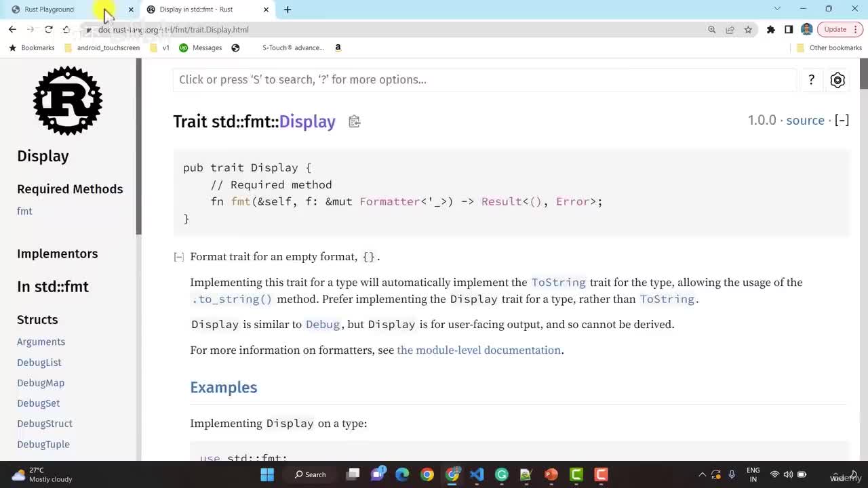Open rustdoc help question mark

811,80
